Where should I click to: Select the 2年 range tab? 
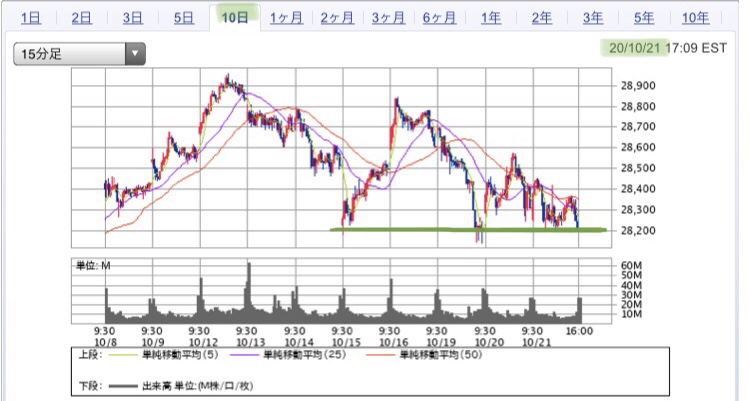(542, 18)
